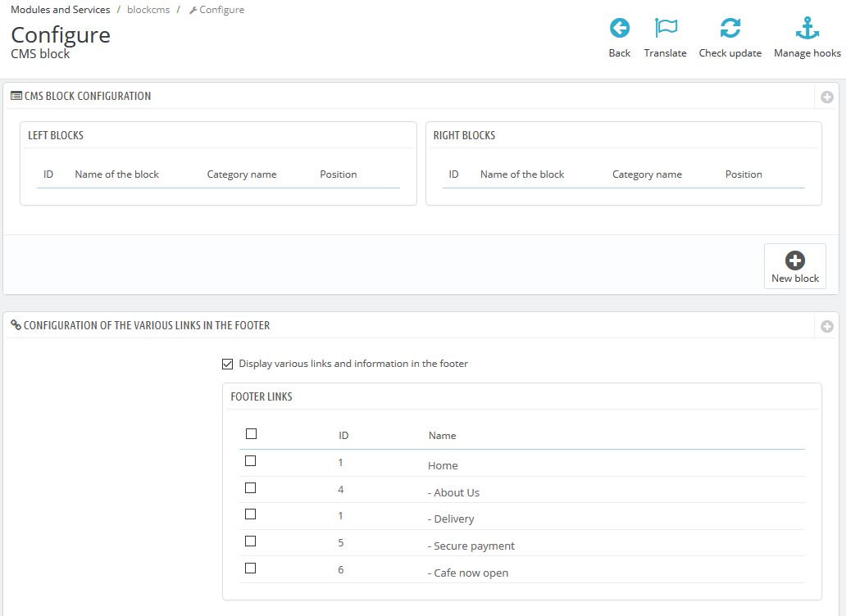Select the Home entry name
This screenshot has height=616, width=846.
click(x=443, y=465)
